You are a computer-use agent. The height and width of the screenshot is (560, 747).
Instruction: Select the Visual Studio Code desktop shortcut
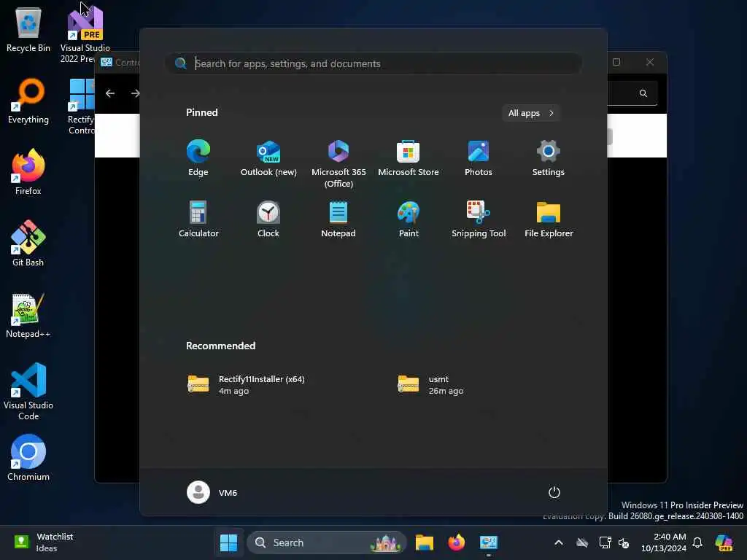coord(28,392)
